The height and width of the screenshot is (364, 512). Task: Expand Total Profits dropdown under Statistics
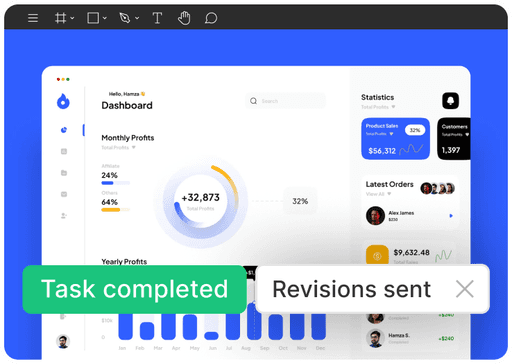click(x=393, y=107)
